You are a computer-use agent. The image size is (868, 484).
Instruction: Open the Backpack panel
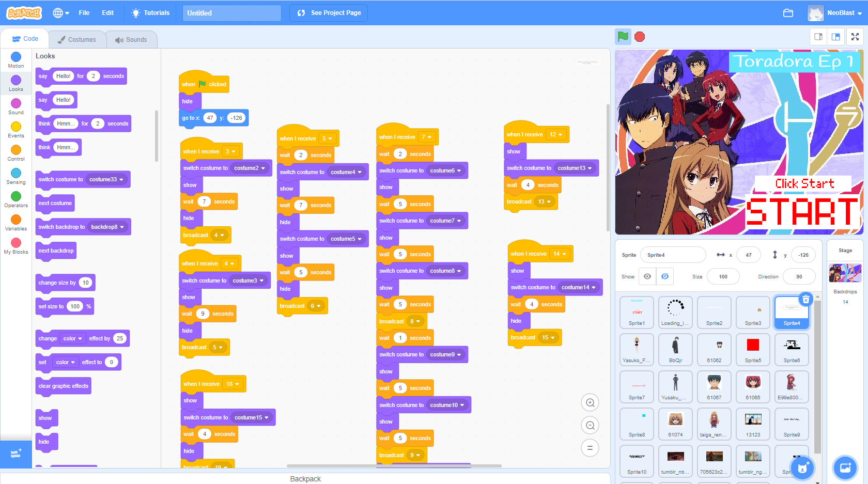click(x=305, y=479)
